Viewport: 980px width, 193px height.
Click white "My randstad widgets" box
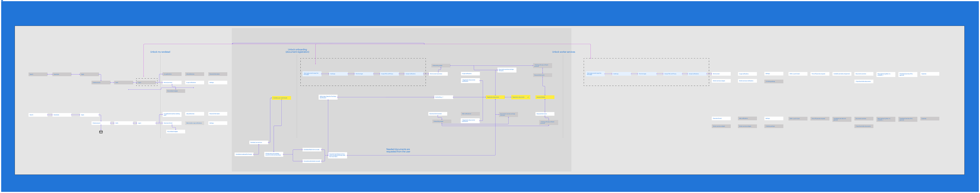176,131
